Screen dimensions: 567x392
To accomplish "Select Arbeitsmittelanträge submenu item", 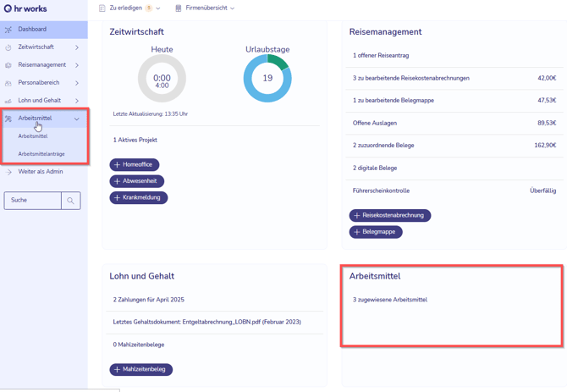I will (x=41, y=154).
